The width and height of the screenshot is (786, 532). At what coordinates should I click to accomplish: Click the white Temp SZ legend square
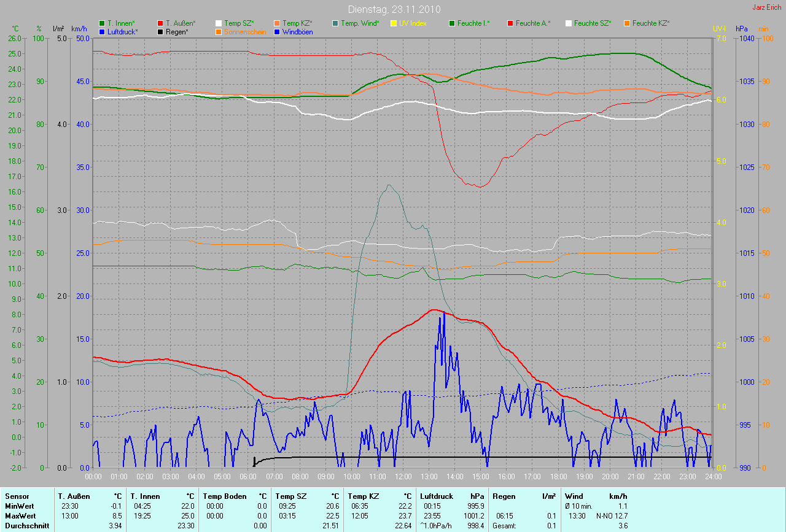[219, 23]
